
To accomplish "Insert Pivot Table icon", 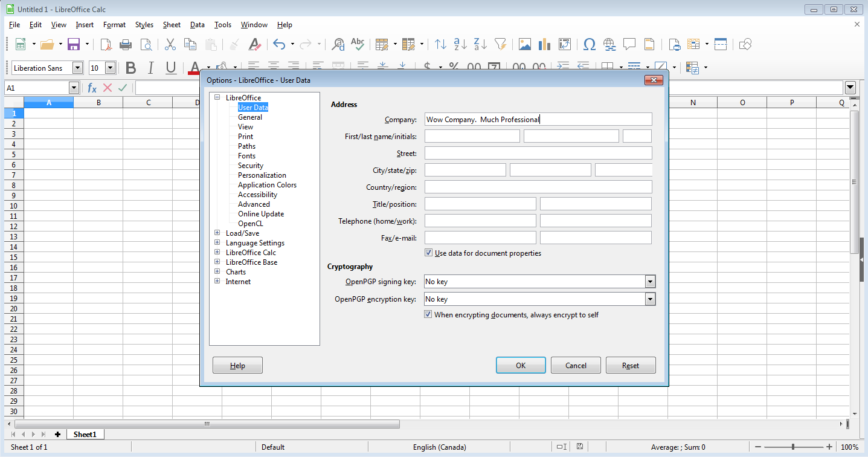I will [x=565, y=44].
